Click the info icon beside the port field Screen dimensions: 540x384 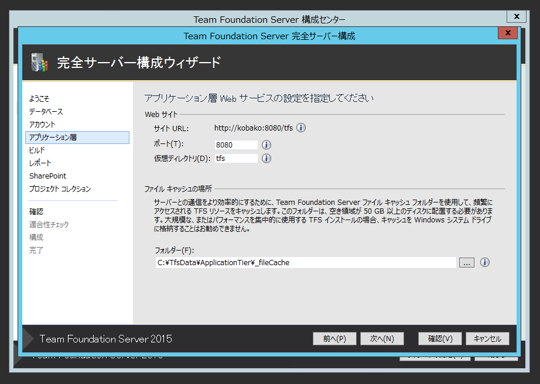point(266,145)
